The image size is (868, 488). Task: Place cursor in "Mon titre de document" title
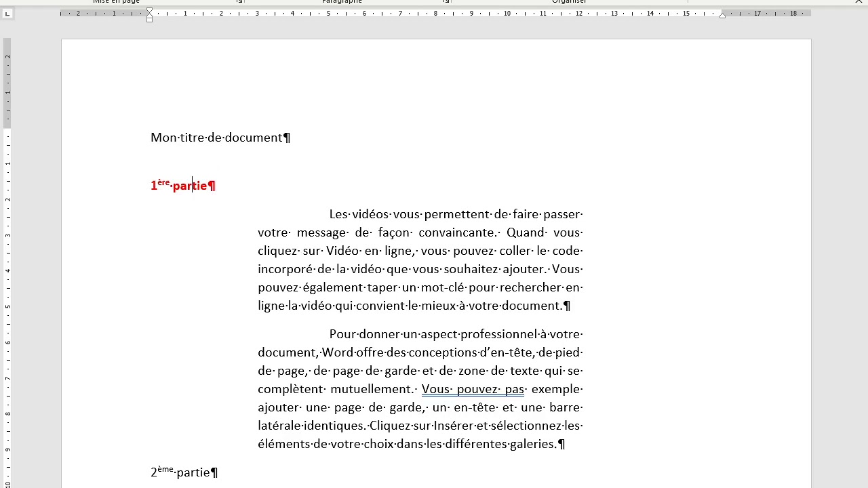(216, 138)
